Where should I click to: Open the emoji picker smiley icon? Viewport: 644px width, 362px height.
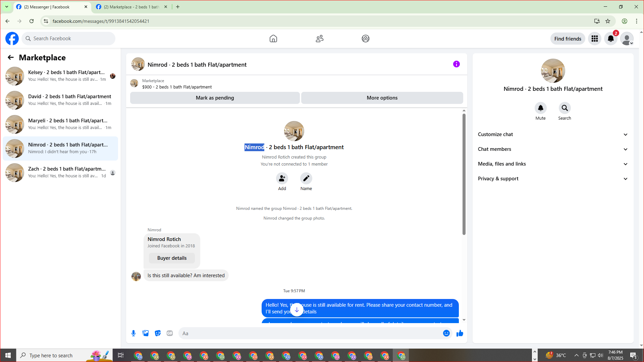click(446, 333)
